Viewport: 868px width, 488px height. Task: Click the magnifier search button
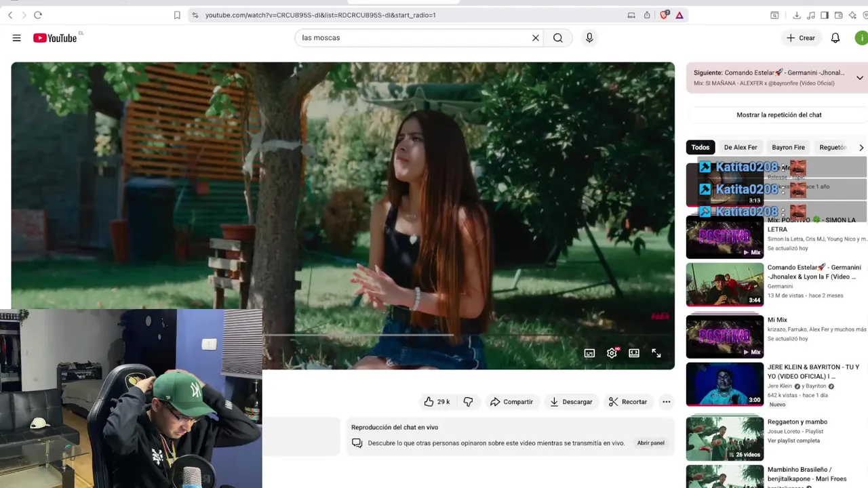[x=558, y=38]
